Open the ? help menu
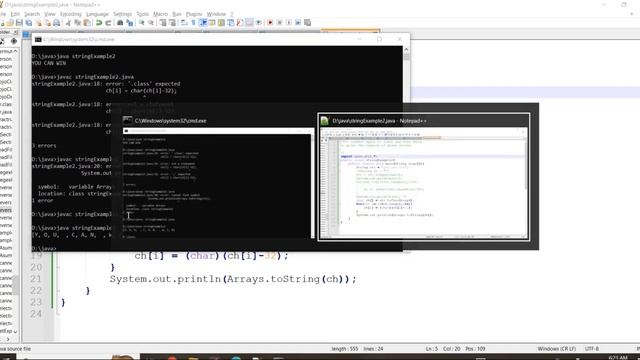 pos(232,14)
